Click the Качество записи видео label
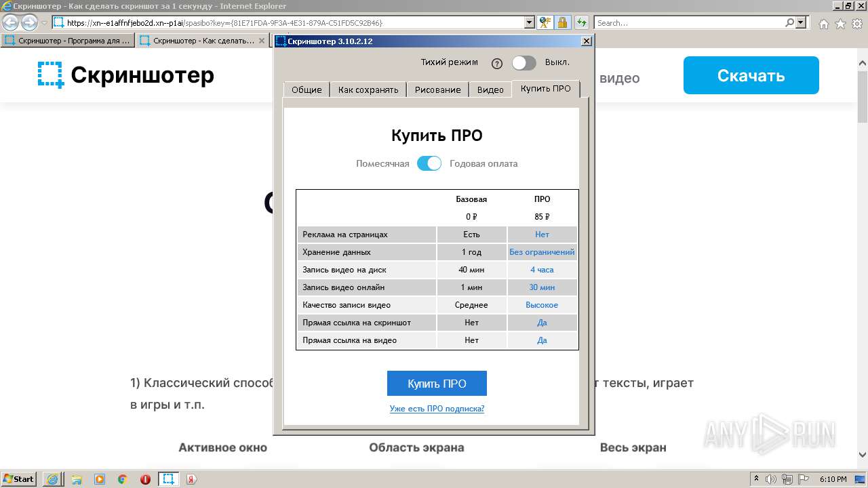 pos(347,305)
